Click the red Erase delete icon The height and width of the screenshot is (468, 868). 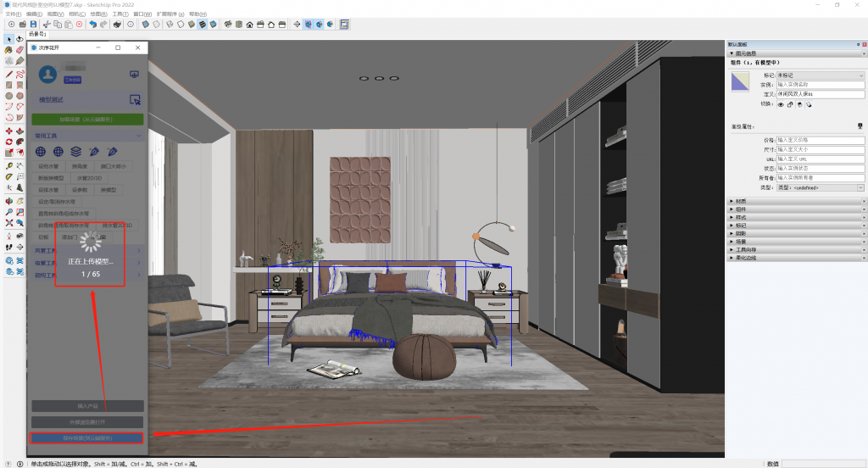pos(79,25)
